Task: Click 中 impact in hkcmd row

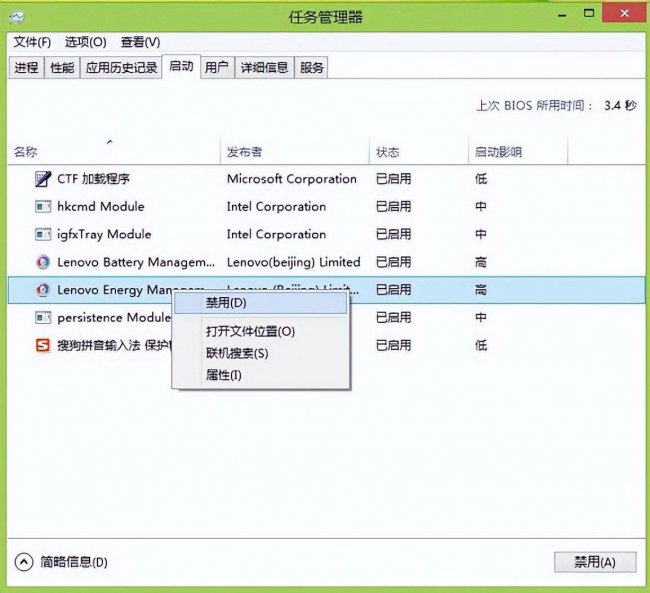Action: click(x=481, y=207)
